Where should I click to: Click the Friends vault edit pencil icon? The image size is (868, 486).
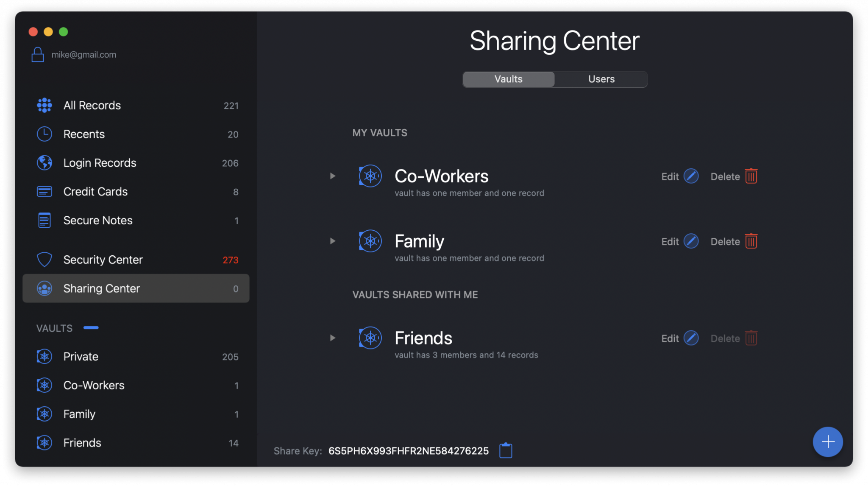691,338
